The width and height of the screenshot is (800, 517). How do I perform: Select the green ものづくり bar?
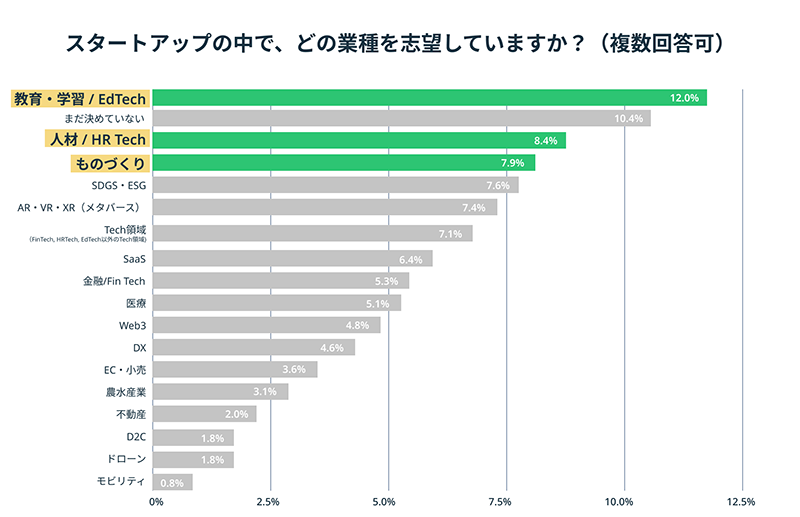[x=344, y=163]
